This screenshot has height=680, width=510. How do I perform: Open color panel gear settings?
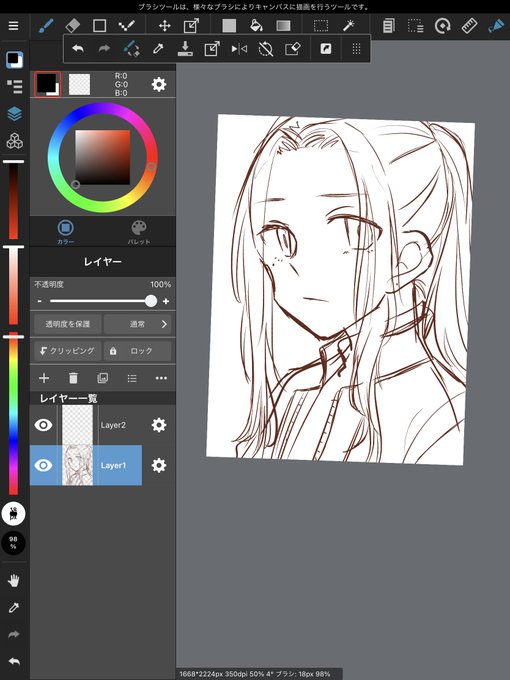(x=159, y=84)
